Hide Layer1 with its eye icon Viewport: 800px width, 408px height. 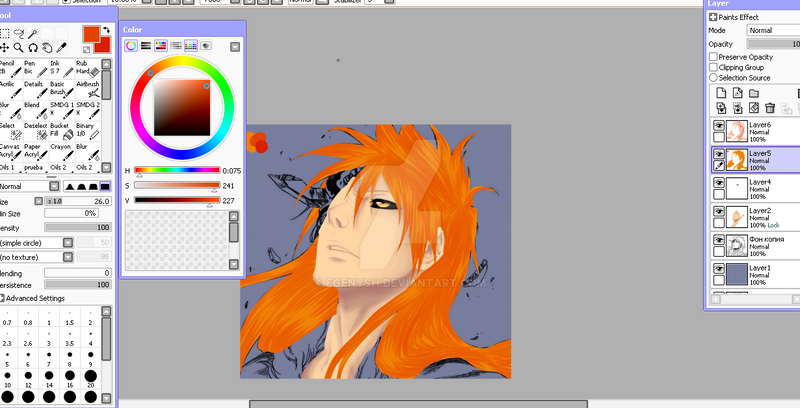click(719, 268)
